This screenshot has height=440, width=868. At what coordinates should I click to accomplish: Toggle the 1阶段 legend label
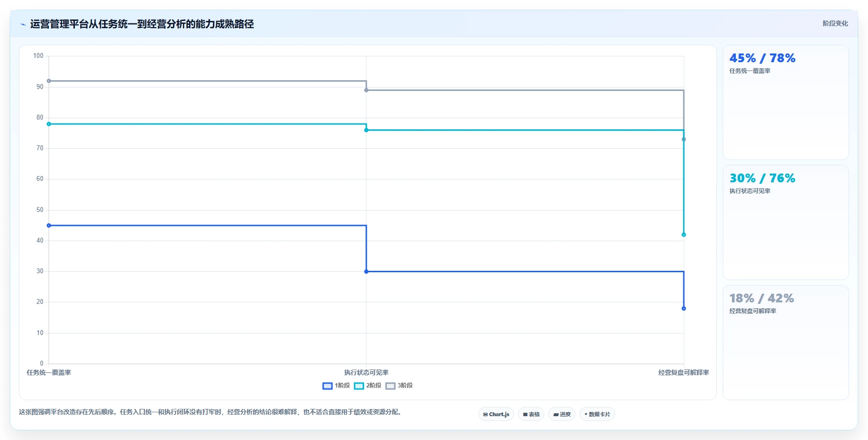click(x=342, y=386)
